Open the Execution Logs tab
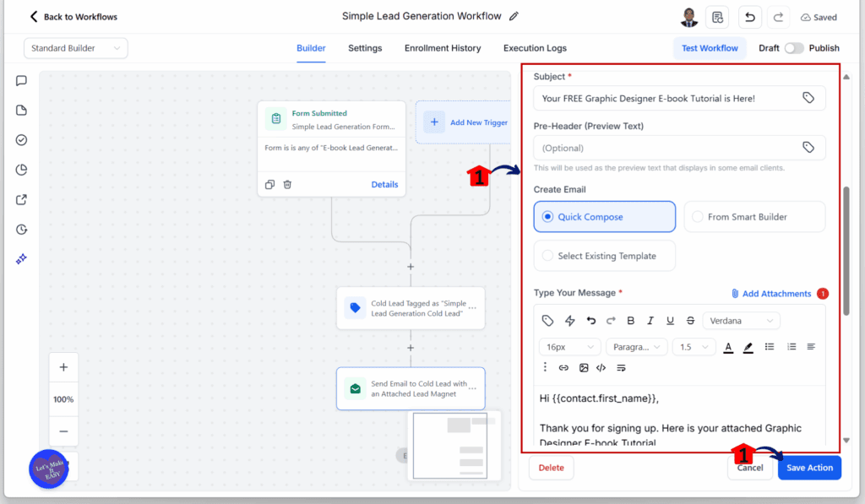The height and width of the screenshot is (504, 865). [x=535, y=48]
